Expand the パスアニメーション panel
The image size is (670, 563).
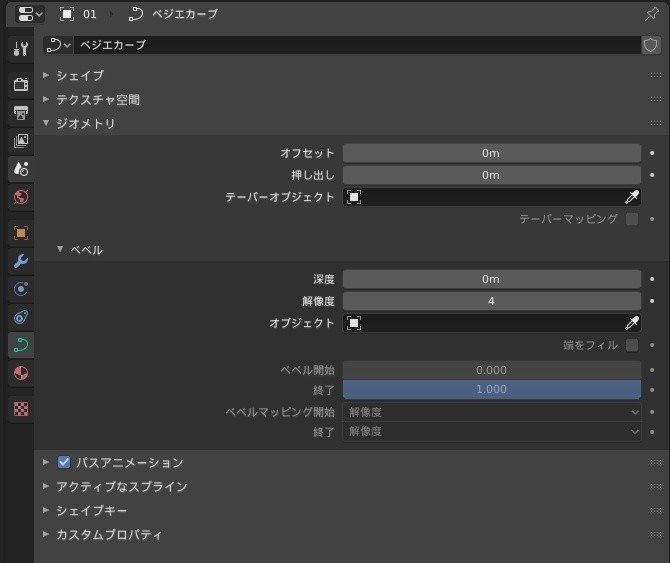[46, 462]
